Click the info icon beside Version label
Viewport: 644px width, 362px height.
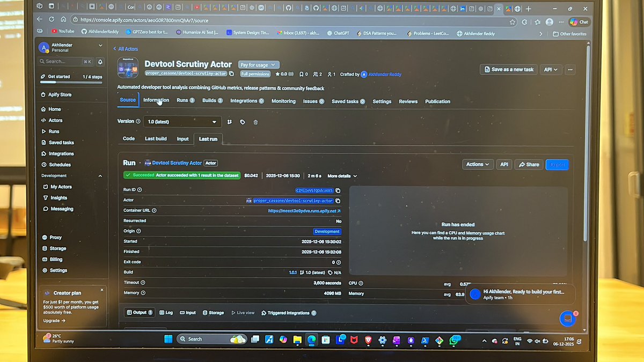click(x=138, y=121)
